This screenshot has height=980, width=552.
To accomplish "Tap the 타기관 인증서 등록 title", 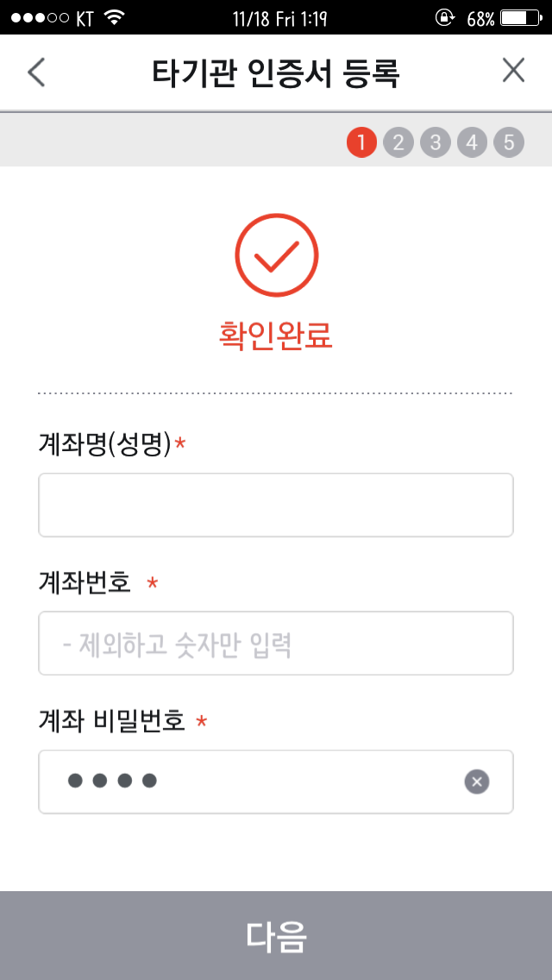I will click(x=276, y=72).
